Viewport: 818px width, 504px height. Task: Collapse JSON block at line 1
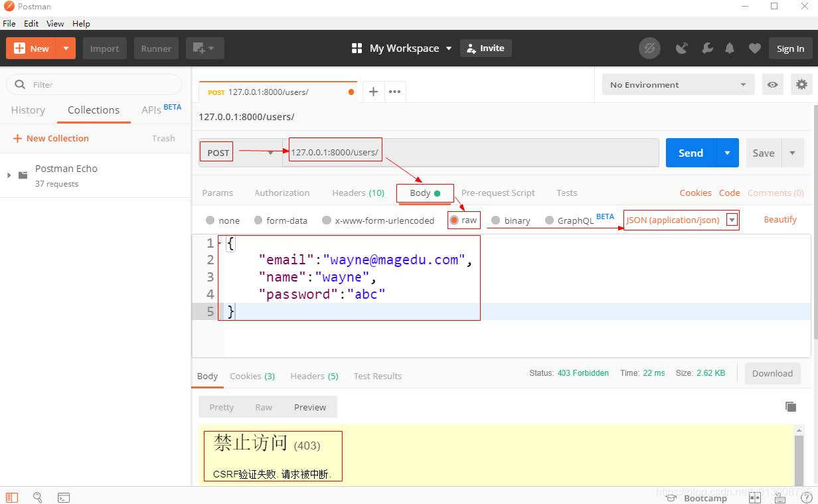point(219,243)
